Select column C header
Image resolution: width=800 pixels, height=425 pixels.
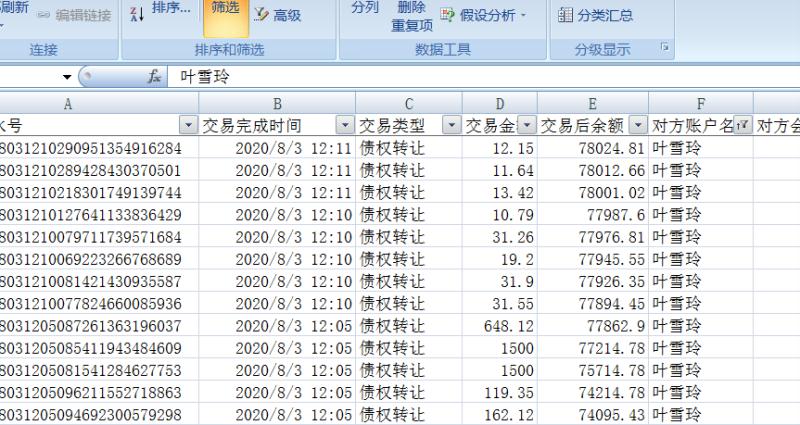(409, 104)
